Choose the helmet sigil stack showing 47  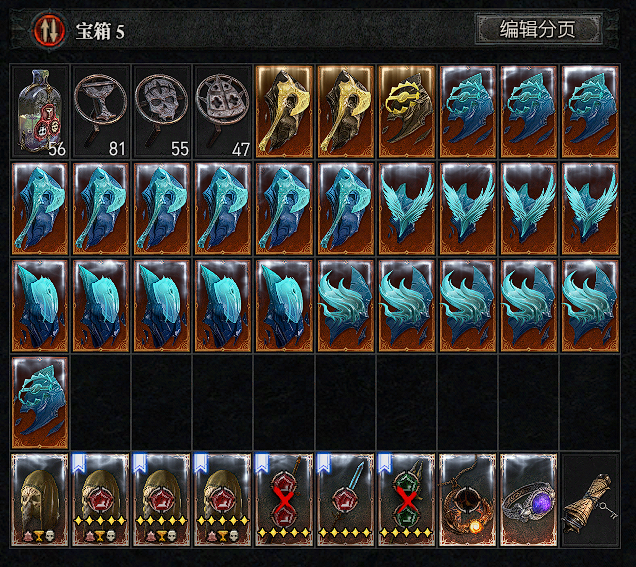click(223, 111)
